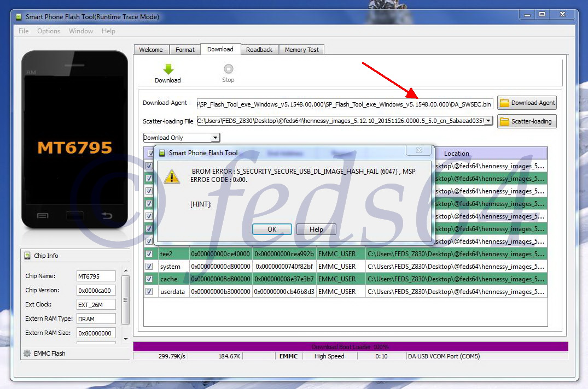Select the system row name cell

pyautogui.click(x=173, y=267)
